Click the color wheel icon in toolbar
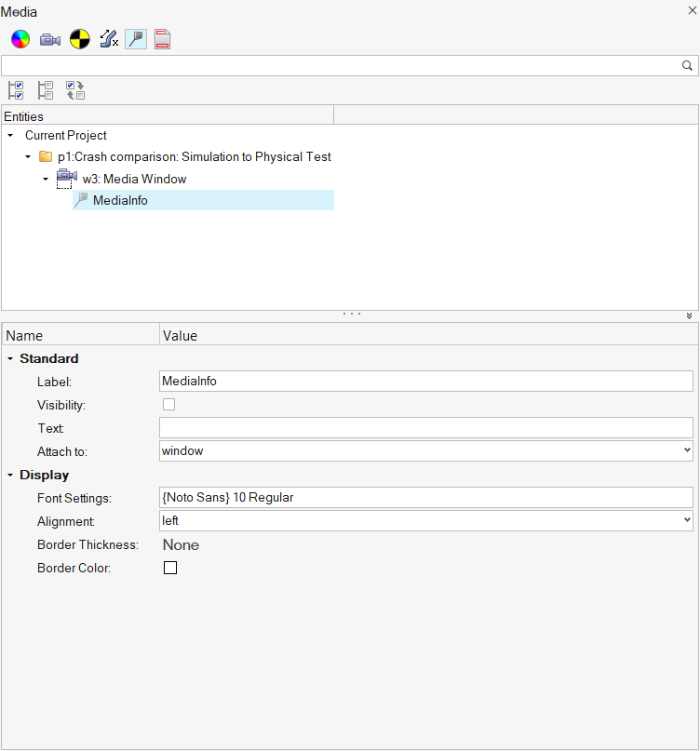 point(20,40)
